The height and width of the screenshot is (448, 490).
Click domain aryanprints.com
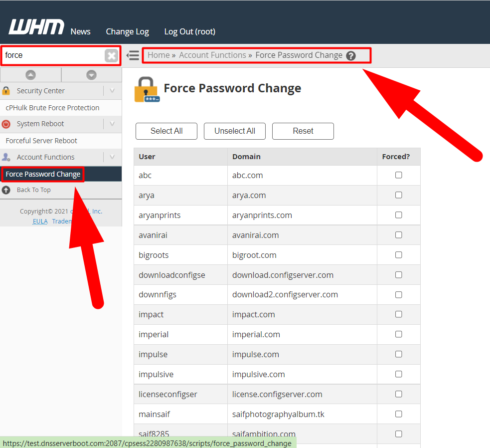coord(262,215)
